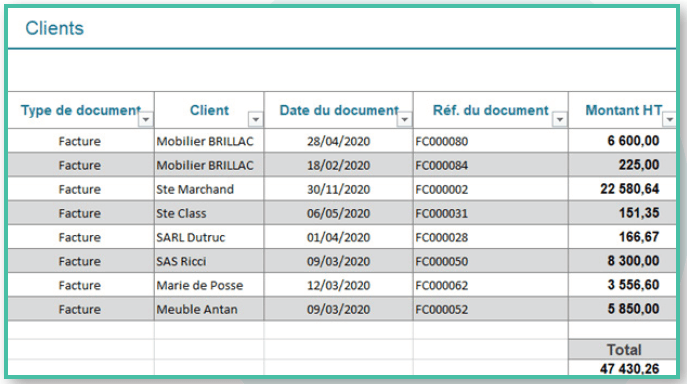Click Facture in the Meuble Antan row
Viewport: 687px width, 384px height.
click(80, 309)
